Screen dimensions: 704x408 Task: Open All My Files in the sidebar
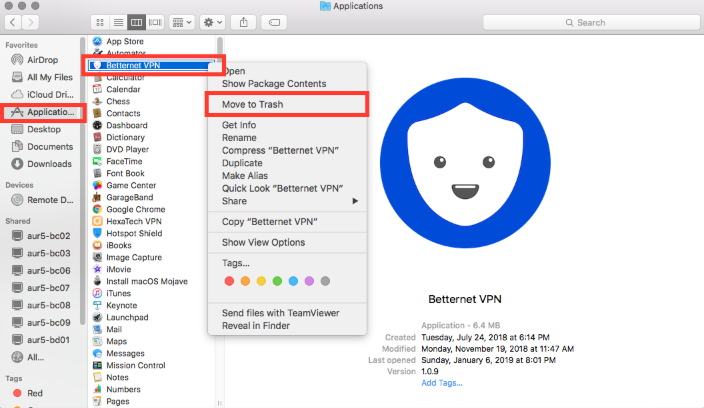coord(42,77)
